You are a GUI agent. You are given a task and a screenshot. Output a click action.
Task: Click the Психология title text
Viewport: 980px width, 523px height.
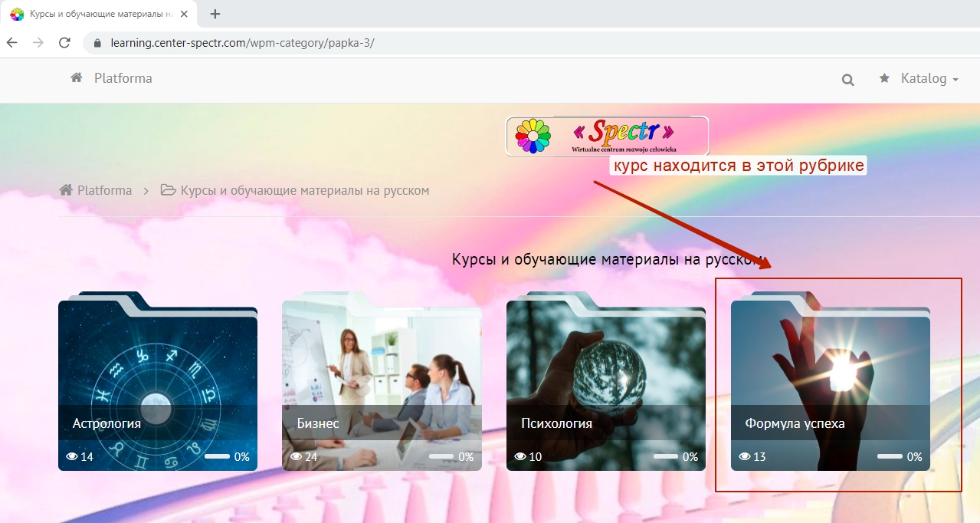click(x=556, y=423)
